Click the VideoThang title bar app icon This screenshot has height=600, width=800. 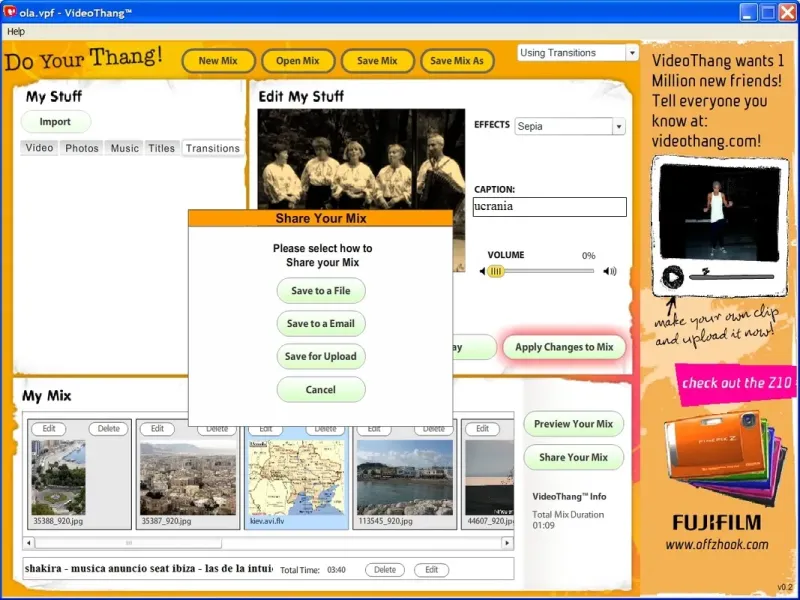click(10, 12)
